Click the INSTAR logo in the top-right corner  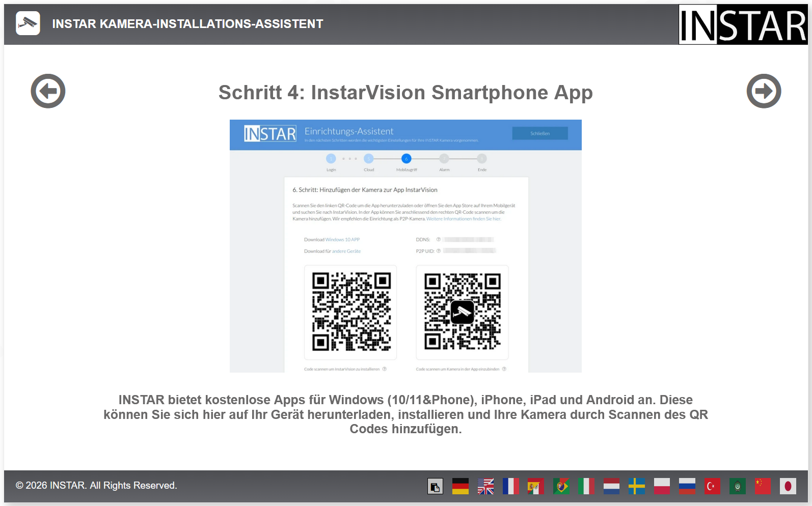coord(743,24)
